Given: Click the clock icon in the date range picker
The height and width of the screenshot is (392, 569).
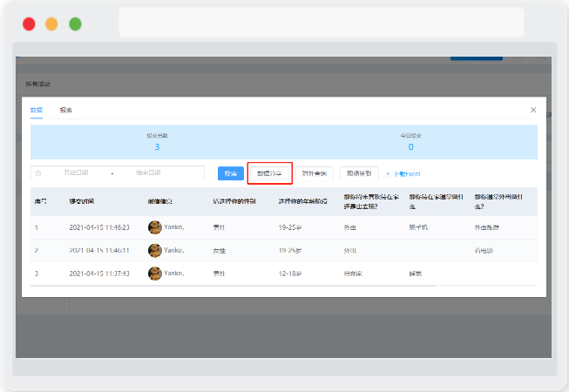Looking at the screenshot, I should [x=38, y=173].
